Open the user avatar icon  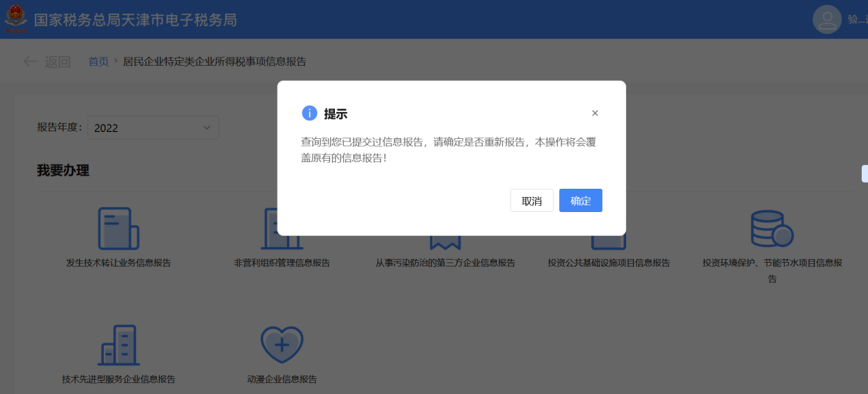827,19
